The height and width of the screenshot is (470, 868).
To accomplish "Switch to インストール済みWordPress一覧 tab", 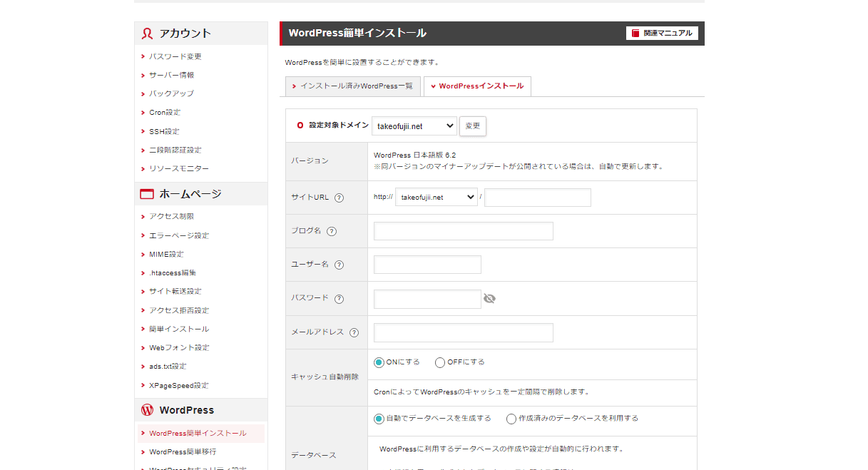I will [x=352, y=86].
